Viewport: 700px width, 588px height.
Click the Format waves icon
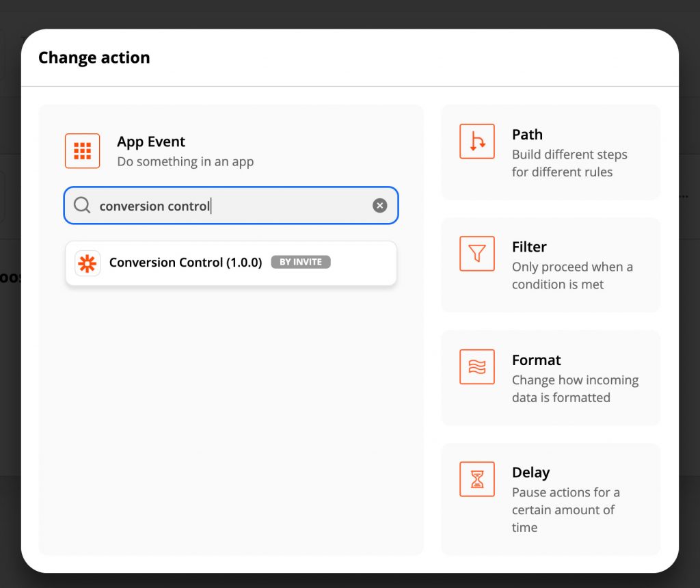tap(476, 366)
